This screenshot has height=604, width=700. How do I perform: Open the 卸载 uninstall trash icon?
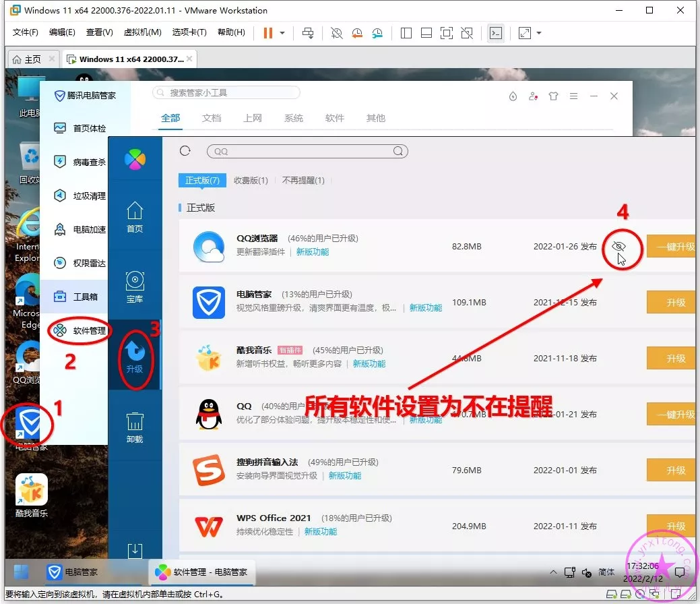(135, 427)
